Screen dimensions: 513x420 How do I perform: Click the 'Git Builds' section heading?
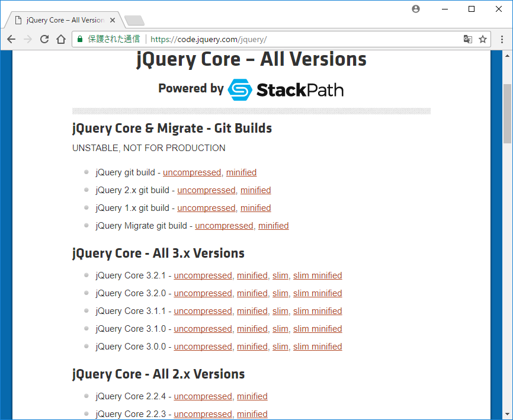tap(172, 128)
